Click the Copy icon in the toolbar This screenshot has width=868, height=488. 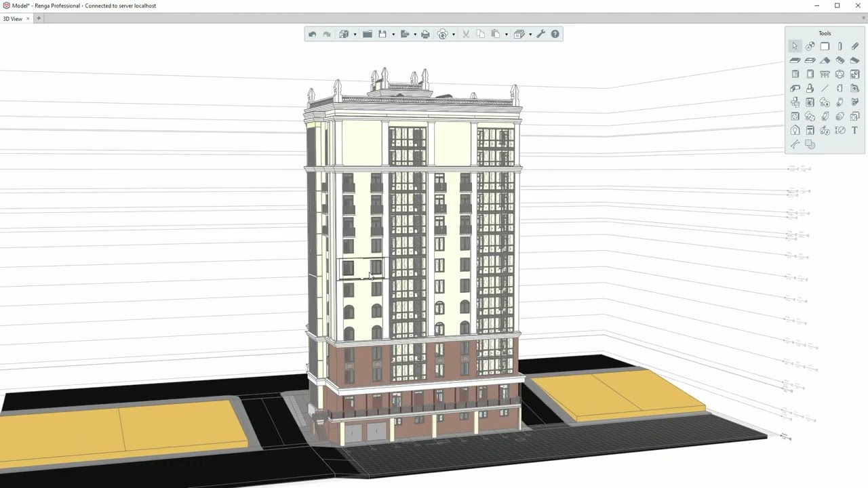(x=481, y=34)
